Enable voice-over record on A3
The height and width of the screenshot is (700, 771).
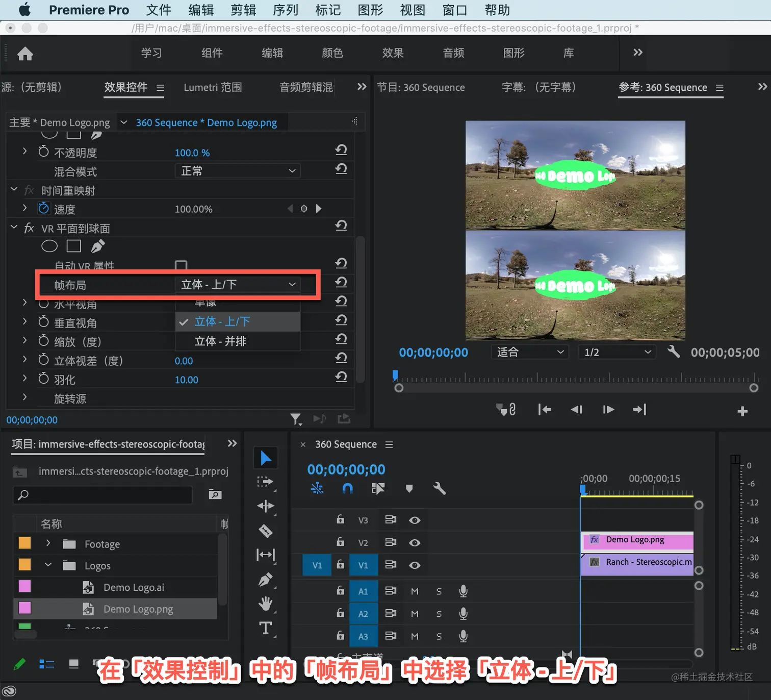463,636
